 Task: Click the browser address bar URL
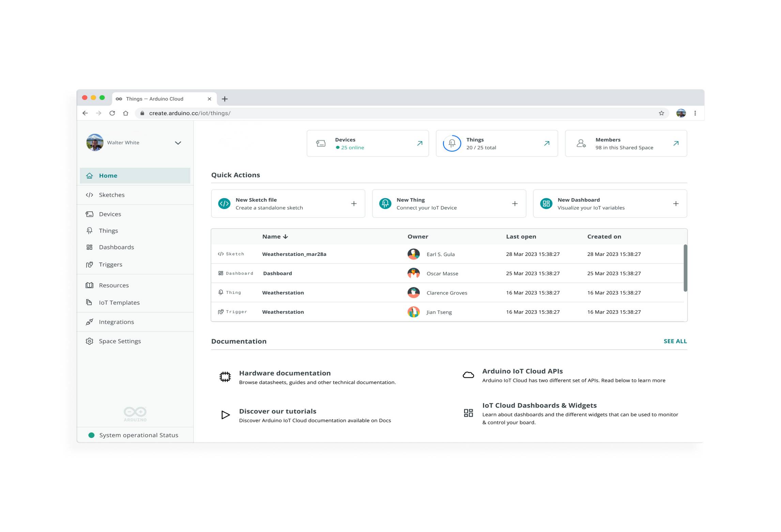click(190, 113)
